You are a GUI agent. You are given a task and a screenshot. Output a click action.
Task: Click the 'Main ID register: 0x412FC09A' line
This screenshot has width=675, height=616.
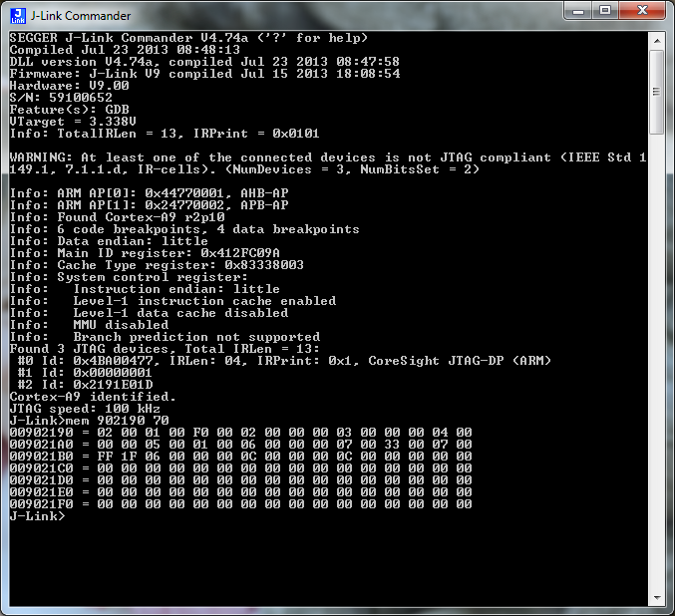click(145, 253)
